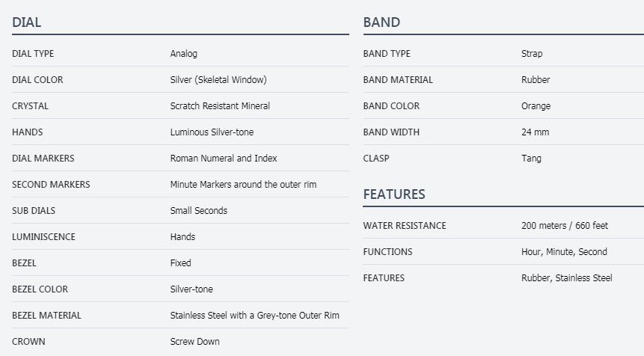Click the 'Small Seconds' sub dials value
The width and height of the screenshot is (644, 356).
pyautogui.click(x=199, y=211)
